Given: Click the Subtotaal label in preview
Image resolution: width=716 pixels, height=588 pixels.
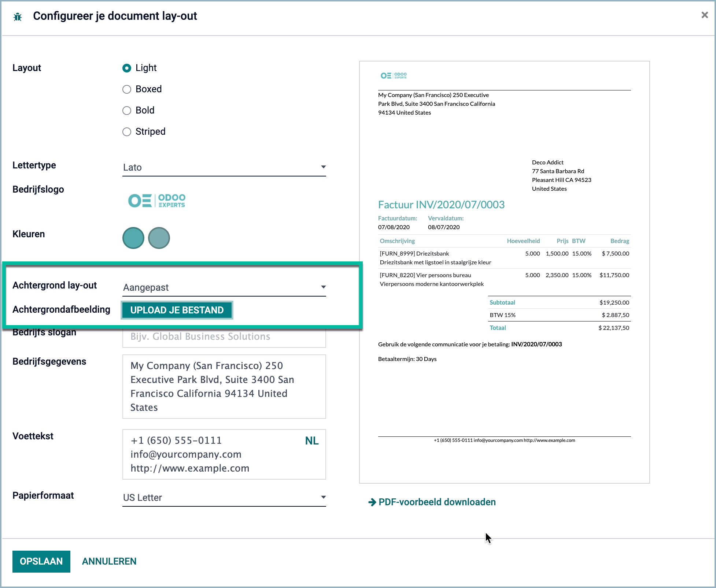Looking at the screenshot, I should click(x=502, y=302).
